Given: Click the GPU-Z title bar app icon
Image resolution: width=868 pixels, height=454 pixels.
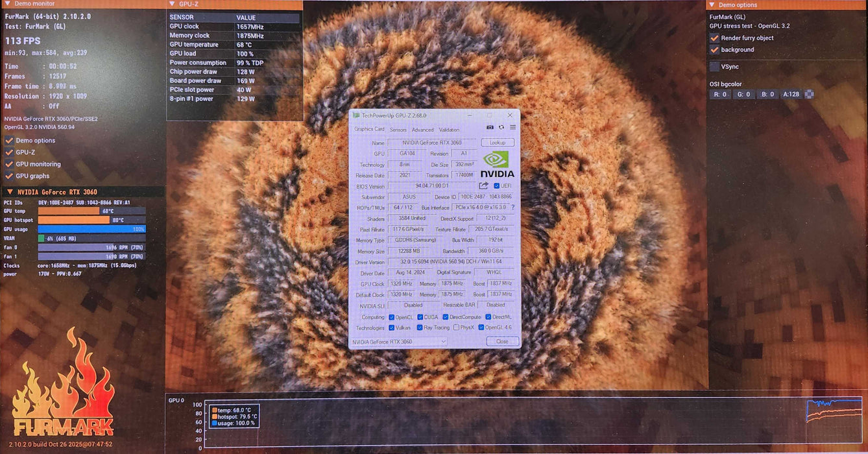Looking at the screenshot, I should coord(356,115).
